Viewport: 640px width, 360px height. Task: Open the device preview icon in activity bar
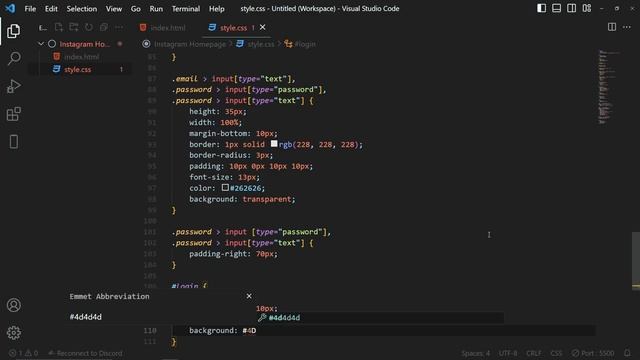point(13,142)
